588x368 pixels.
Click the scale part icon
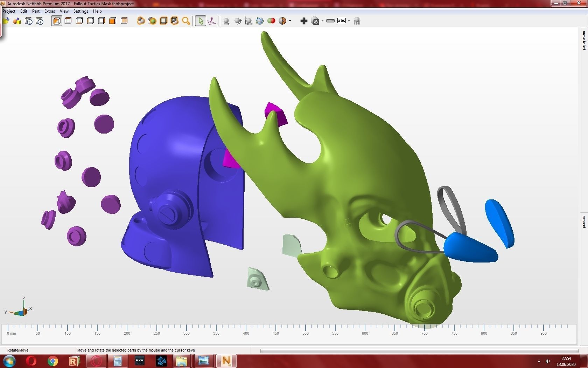tap(248, 21)
